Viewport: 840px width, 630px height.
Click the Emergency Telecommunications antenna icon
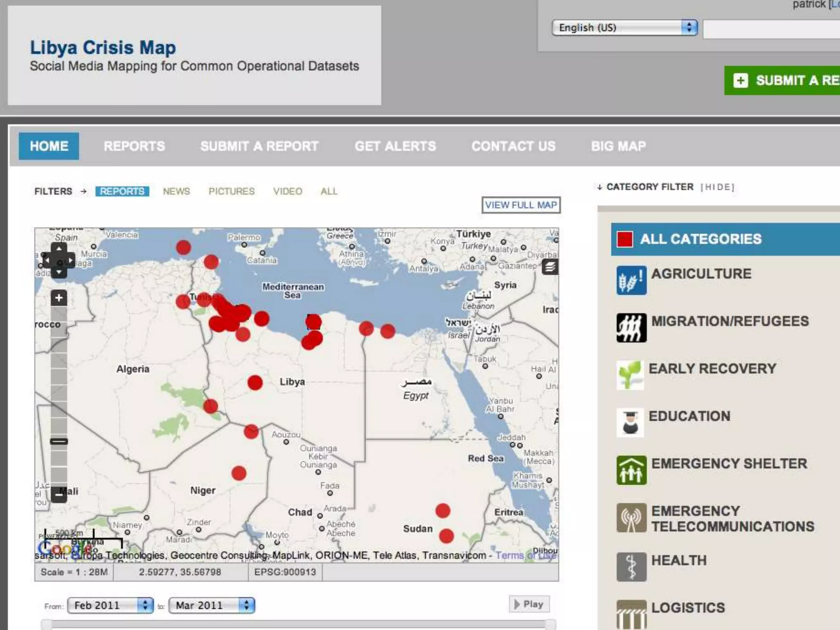(631, 518)
